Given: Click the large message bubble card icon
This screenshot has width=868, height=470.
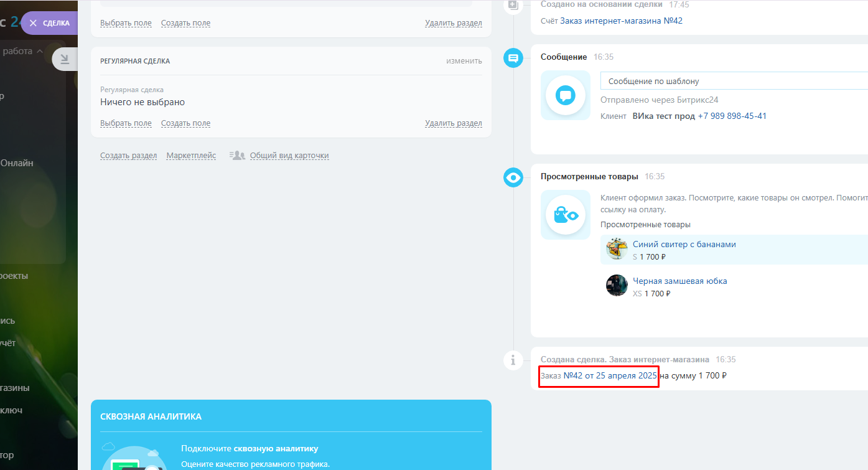Looking at the screenshot, I should tap(566, 95).
